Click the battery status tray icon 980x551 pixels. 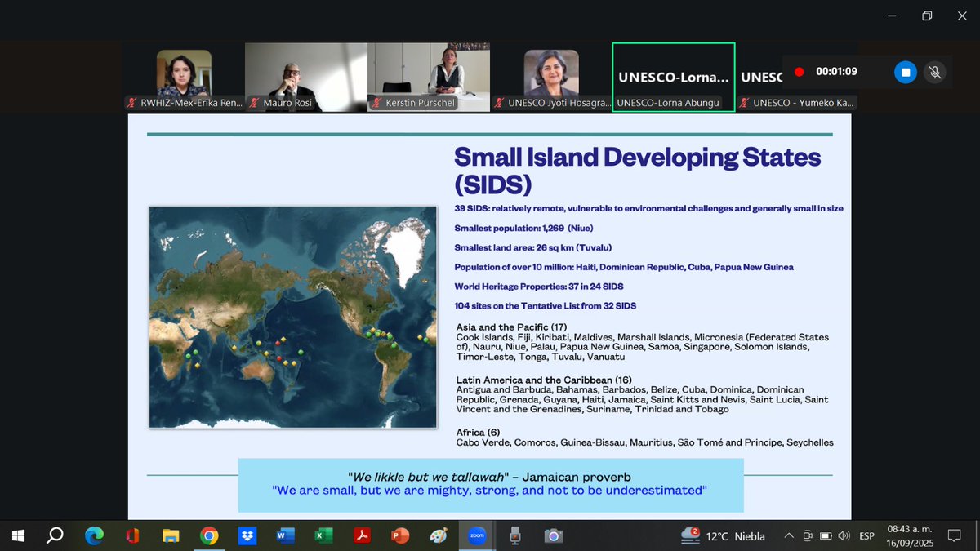tap(826, 536)
